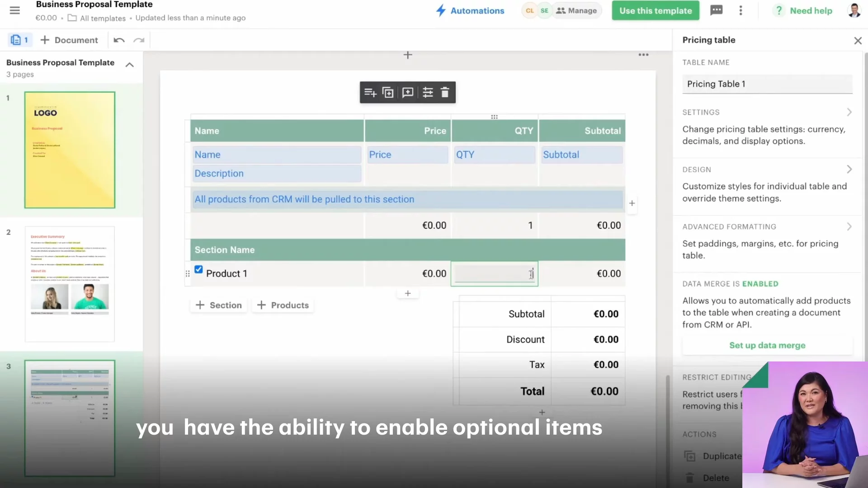Click Use this template button
Viewport: 868px width, 488px height.
point(655,10)
